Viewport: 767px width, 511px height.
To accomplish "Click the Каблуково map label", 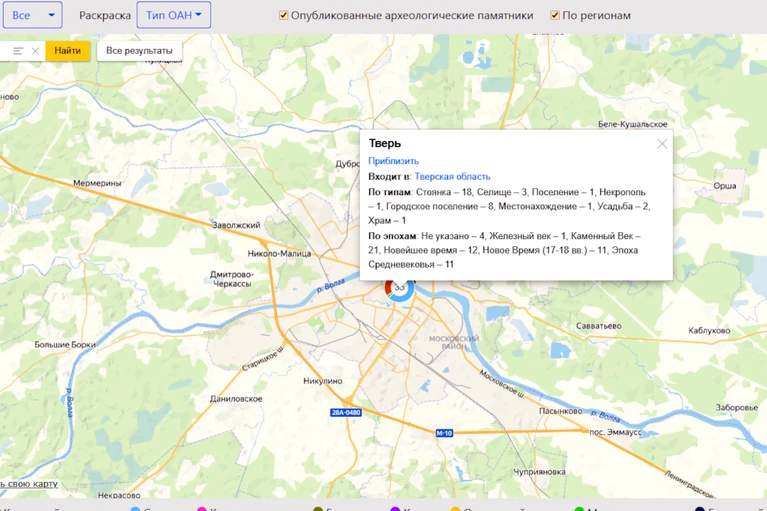I will [x=709, y=331].
